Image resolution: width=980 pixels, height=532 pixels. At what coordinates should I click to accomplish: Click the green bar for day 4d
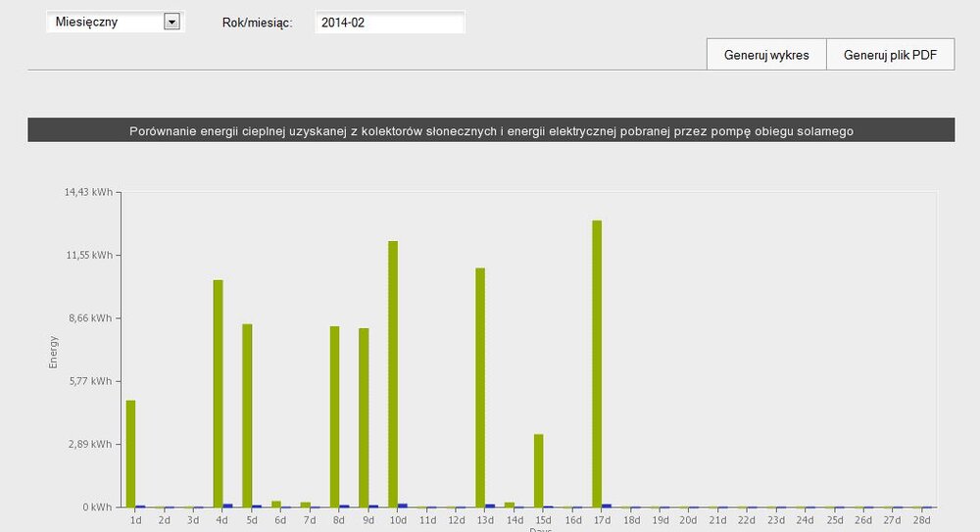tap(219, 393)
